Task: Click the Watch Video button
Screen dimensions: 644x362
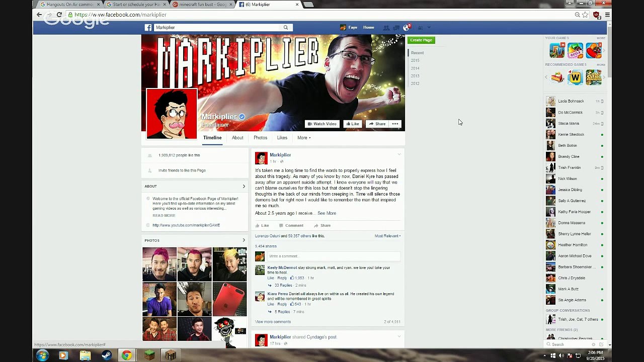Action: pos(322,124)
